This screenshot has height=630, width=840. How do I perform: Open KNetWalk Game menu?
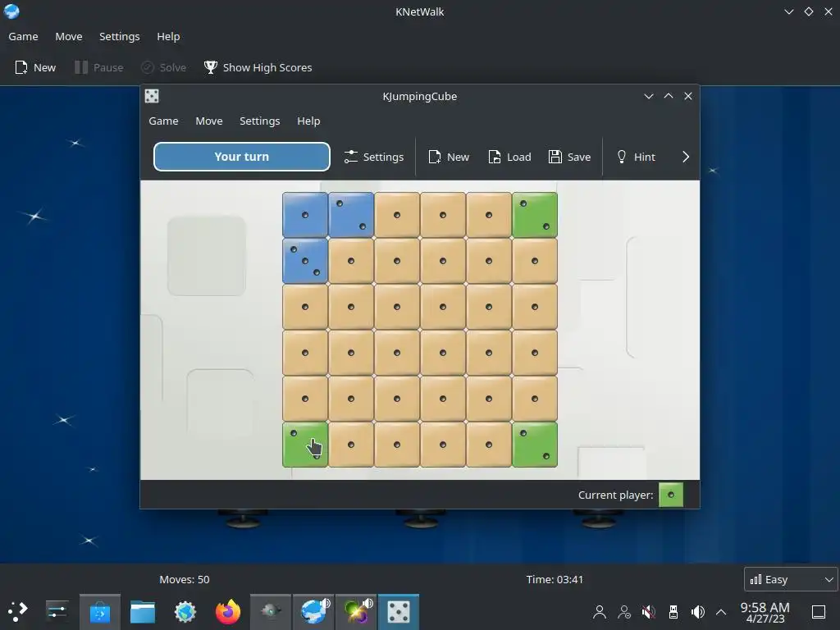[23, 36]
